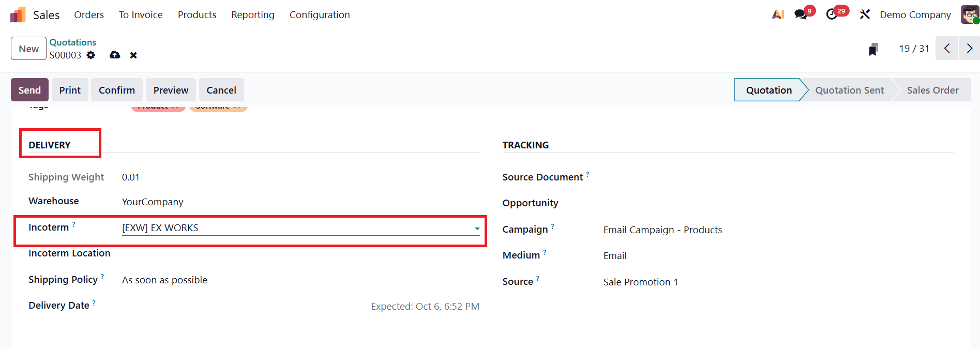980x349 pixels.
Task: Click the Quotations breadcrumb link
Action: coord(73,42)
